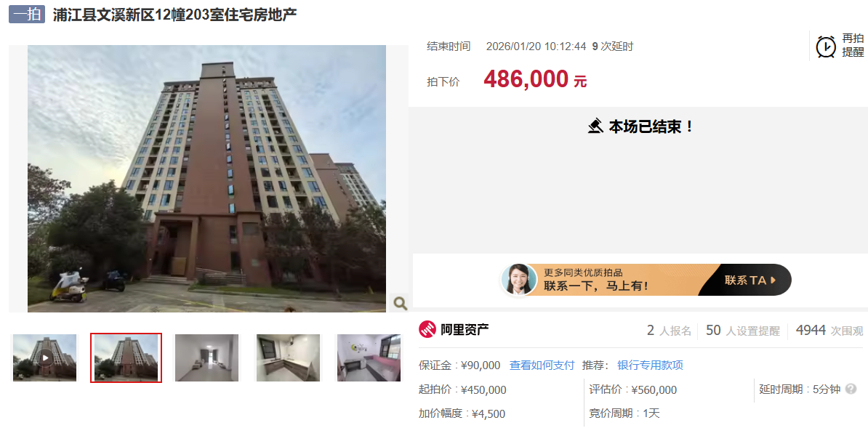This screenshot has width=868, height=428.
Task: Select the bedroom with pink sofa thumbnail
Action: click(369, 358)
